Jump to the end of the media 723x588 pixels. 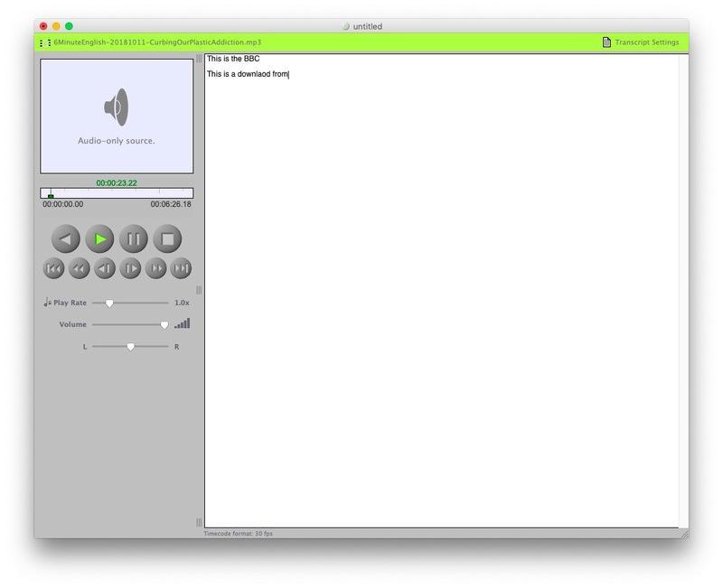(181, 268)
